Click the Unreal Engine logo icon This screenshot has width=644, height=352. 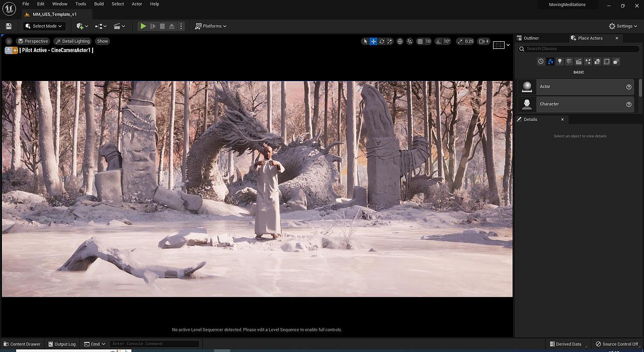pyautogui.click(x=9, y=9)
